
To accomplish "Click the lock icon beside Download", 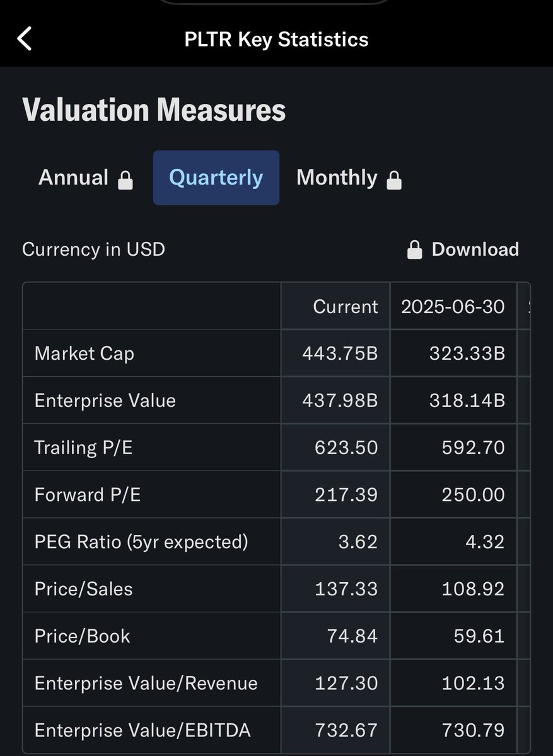I will pyautogui.click(x=414, y=250).
